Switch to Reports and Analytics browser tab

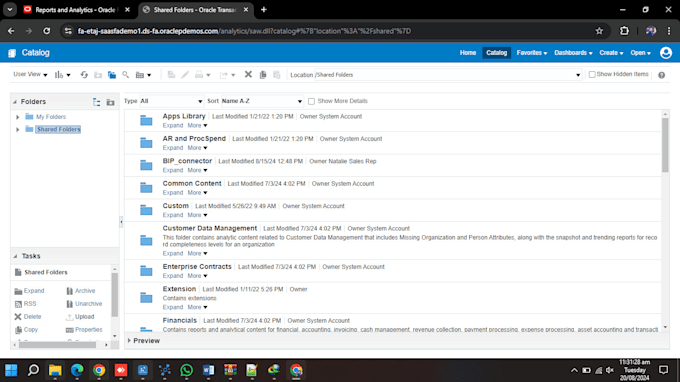click(x=75, y=10)
